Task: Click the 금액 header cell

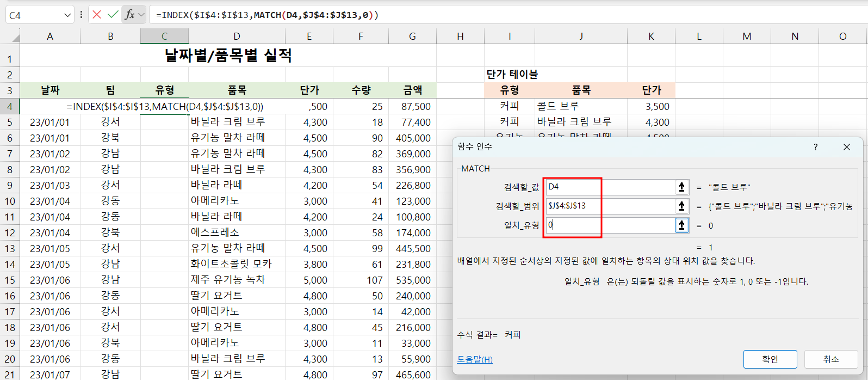Action: (412, 90)
